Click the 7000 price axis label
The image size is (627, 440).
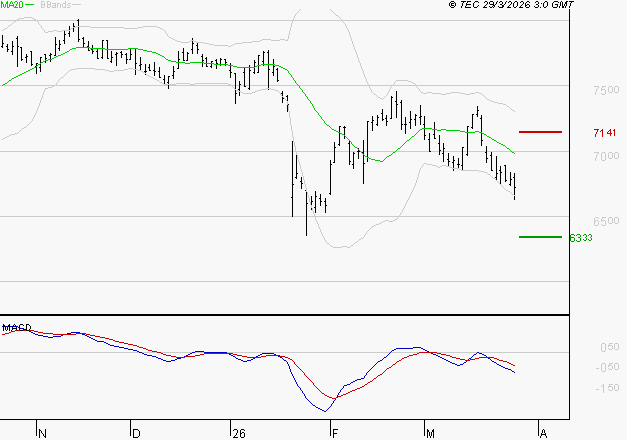point(606,156)
